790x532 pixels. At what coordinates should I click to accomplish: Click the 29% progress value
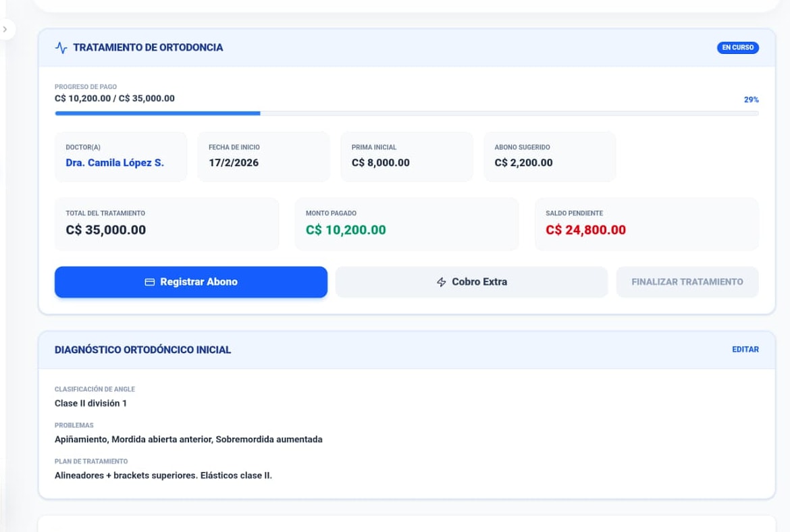[752, 100]
